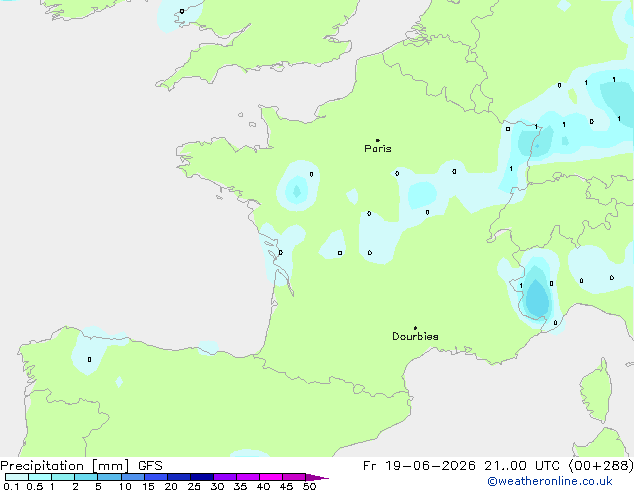This screenshot has height=490, width=634.
Task: Click the legend value '25'
Action: point(194,486)
